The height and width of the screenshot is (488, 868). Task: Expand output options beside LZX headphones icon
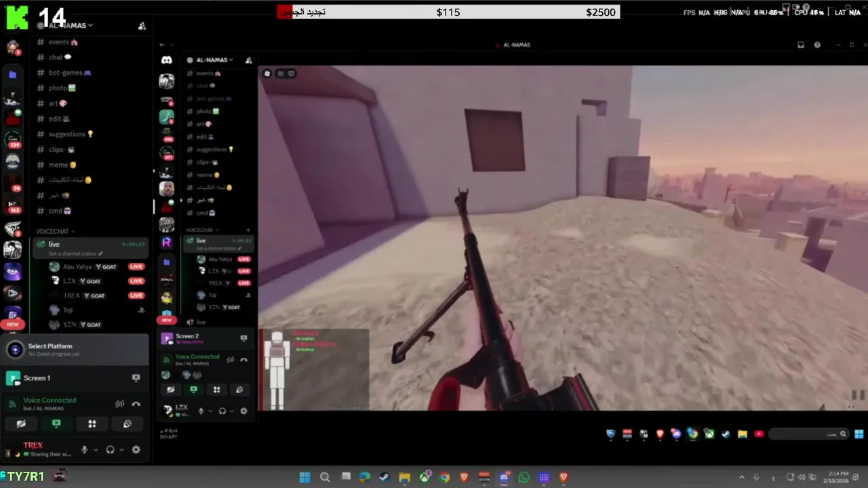coord(231,411)
